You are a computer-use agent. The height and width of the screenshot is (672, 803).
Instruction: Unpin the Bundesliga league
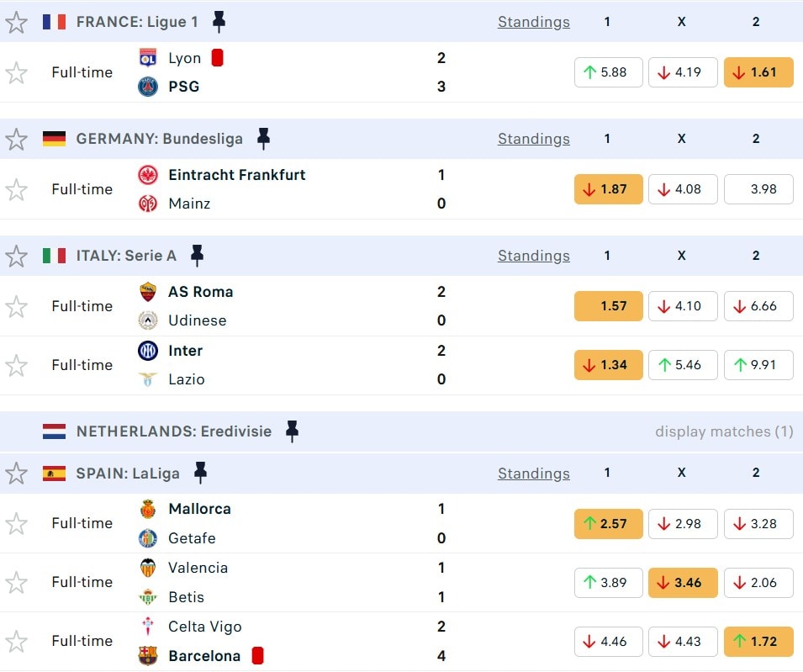point(263,139)
